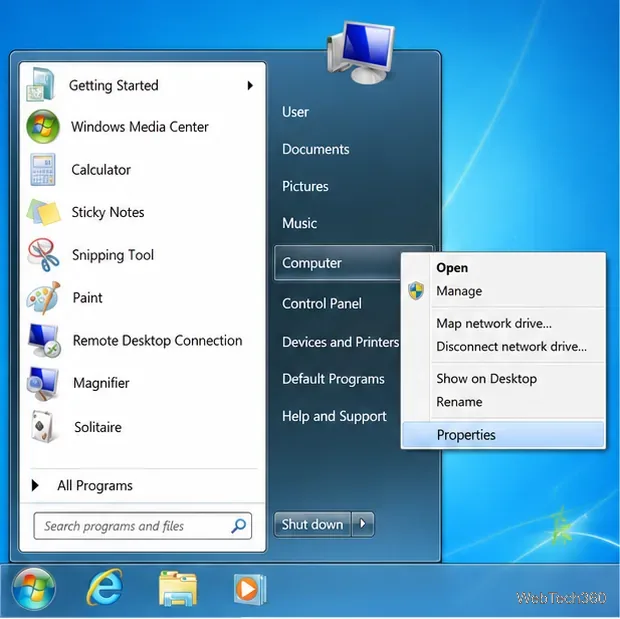Image resolution: width=620 pixels, height=619 pixels.
Task: Open the Calculator icon
Action: tap(42, 170)
